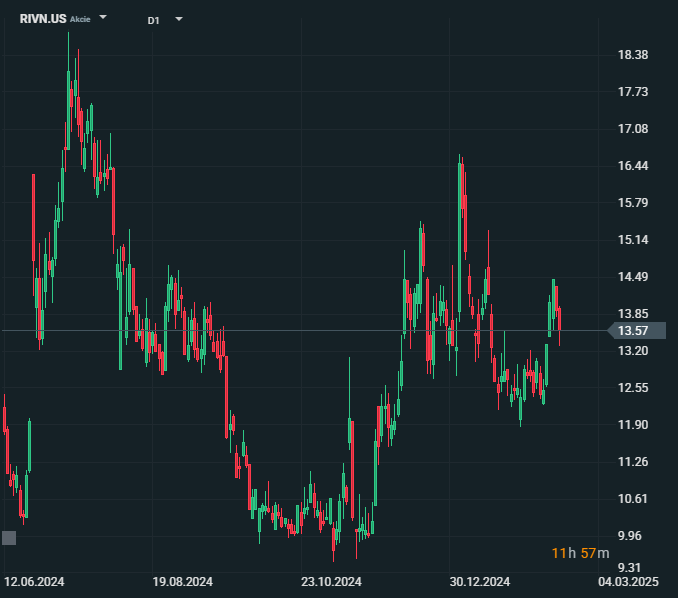This screenshot has width=678, height=598.
Task: Open the D1 timeframe dropdown arrow
Action: pos(179,19)
